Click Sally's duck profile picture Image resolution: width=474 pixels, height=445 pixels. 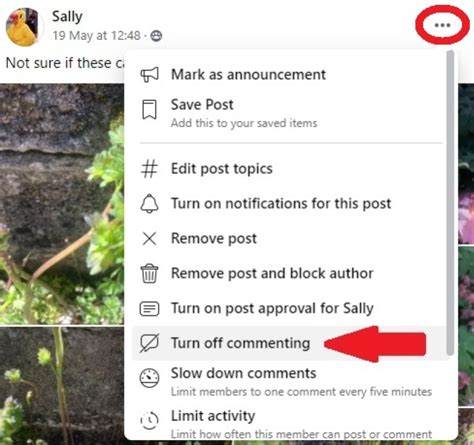[x=24, y=27]
